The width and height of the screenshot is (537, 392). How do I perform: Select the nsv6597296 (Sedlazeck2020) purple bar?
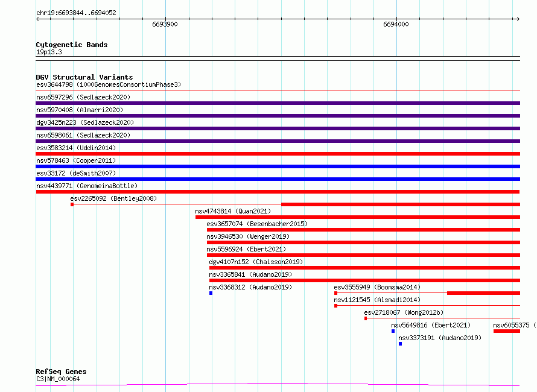(x=278, y=103)
